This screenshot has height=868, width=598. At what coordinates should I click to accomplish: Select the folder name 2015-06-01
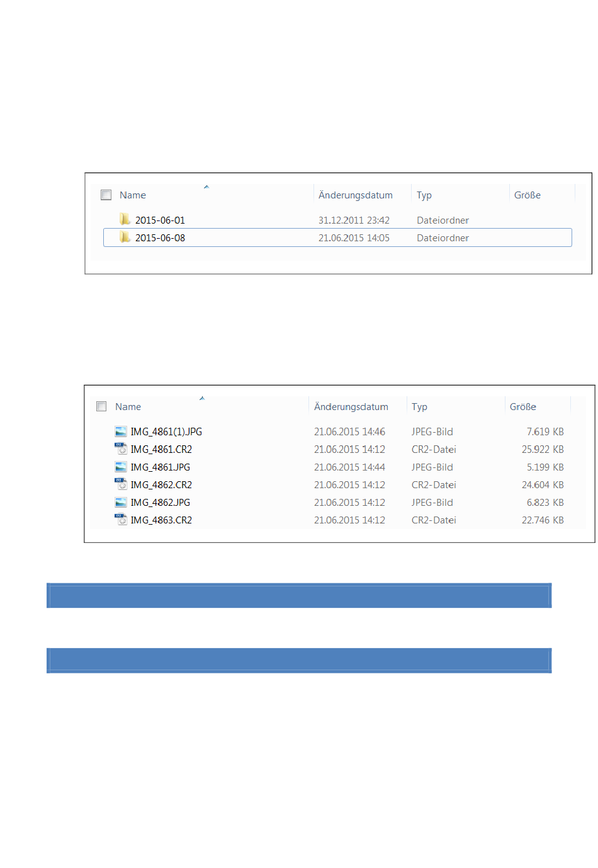[160, 220]
